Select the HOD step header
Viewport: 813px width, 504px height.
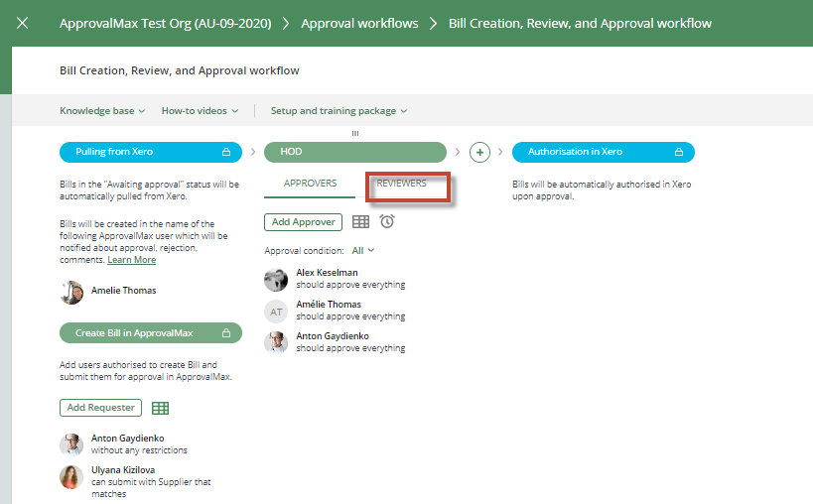click(355, 152)
